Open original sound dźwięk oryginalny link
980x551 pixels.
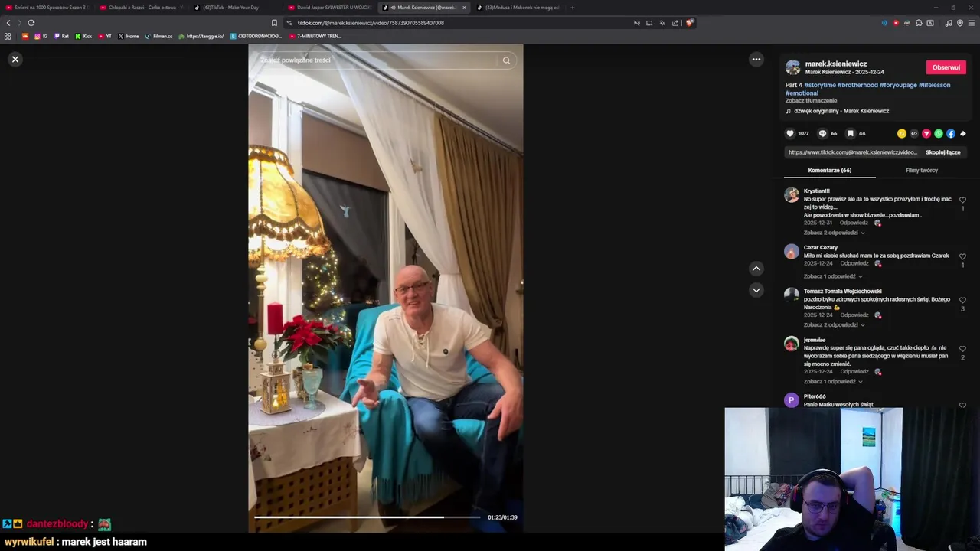[x=841, y=111]
